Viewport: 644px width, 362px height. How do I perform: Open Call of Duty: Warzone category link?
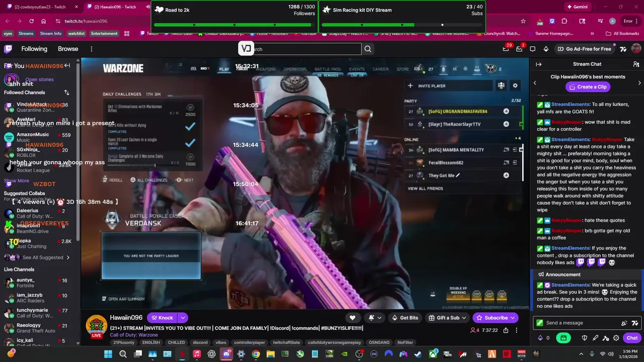pyautogui.click(x=134, y=335)
